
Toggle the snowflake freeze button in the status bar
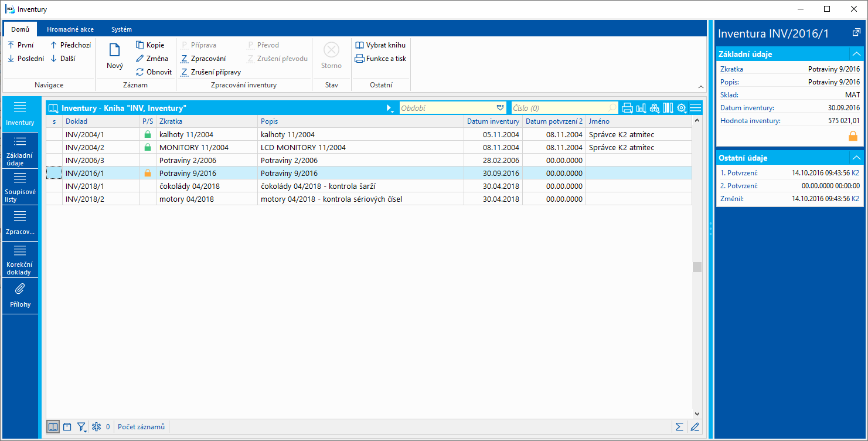pos(96,427)
